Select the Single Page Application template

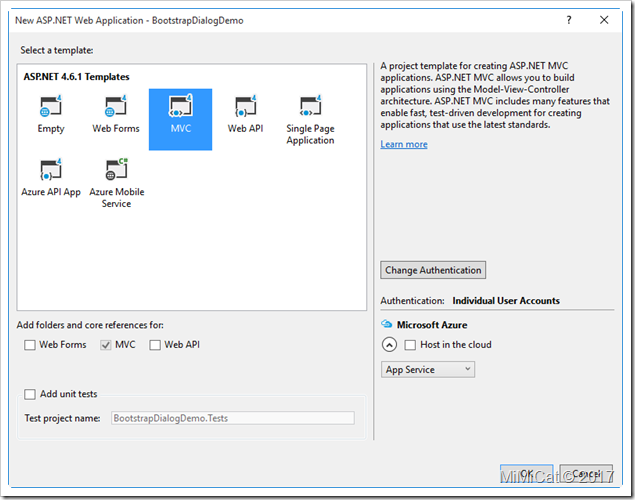tap(310, 119)
